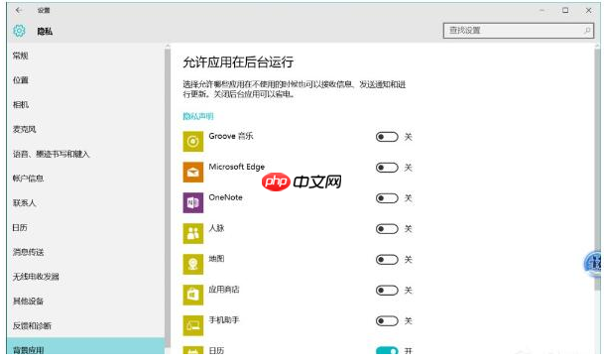Open 消息传送 in the sidebar

28,252
